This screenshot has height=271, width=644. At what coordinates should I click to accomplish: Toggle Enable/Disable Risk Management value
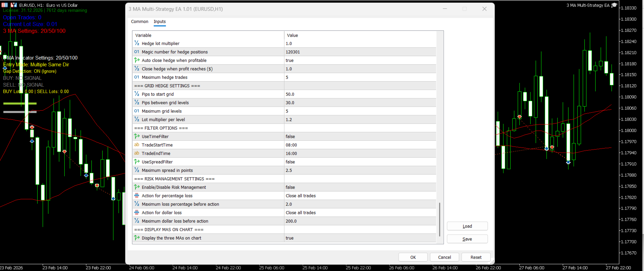(x=360, y=187)
